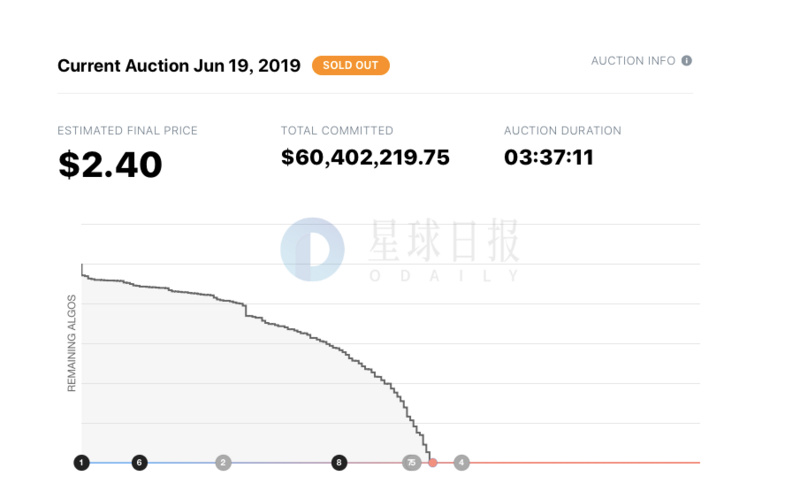
Task: Click the red current-position dot on timeline
Action: [433, 462]
